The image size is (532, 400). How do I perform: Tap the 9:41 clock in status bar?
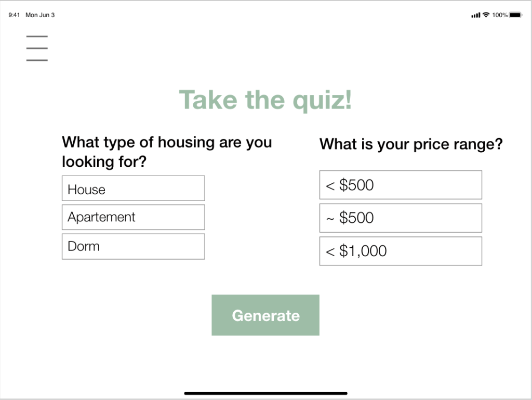[14, 15]
